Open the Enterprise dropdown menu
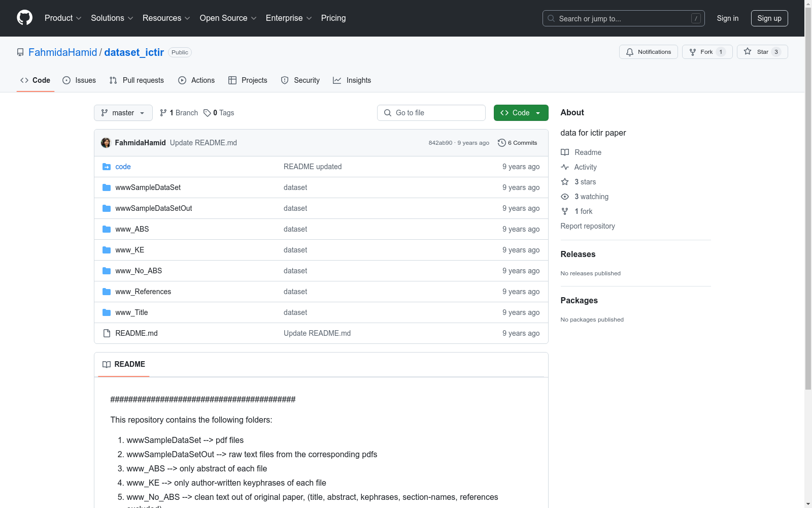812x508 pixels. pos(289,18)
